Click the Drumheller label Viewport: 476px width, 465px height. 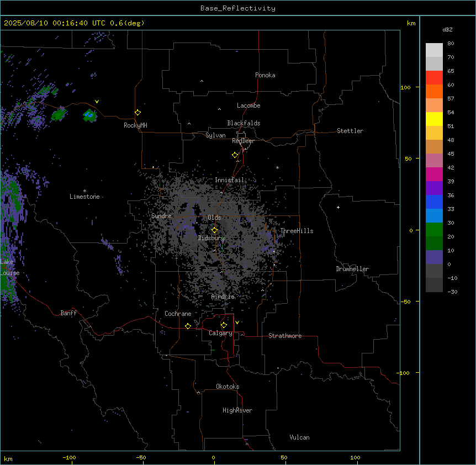tap(352, 269)
